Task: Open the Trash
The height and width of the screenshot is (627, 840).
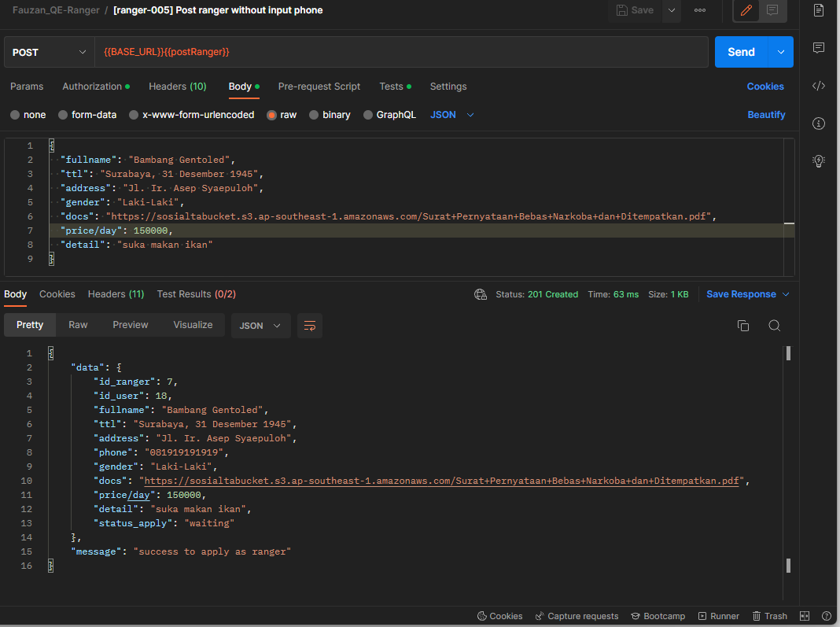Action: pyautogui.click(x=769, y=616)
